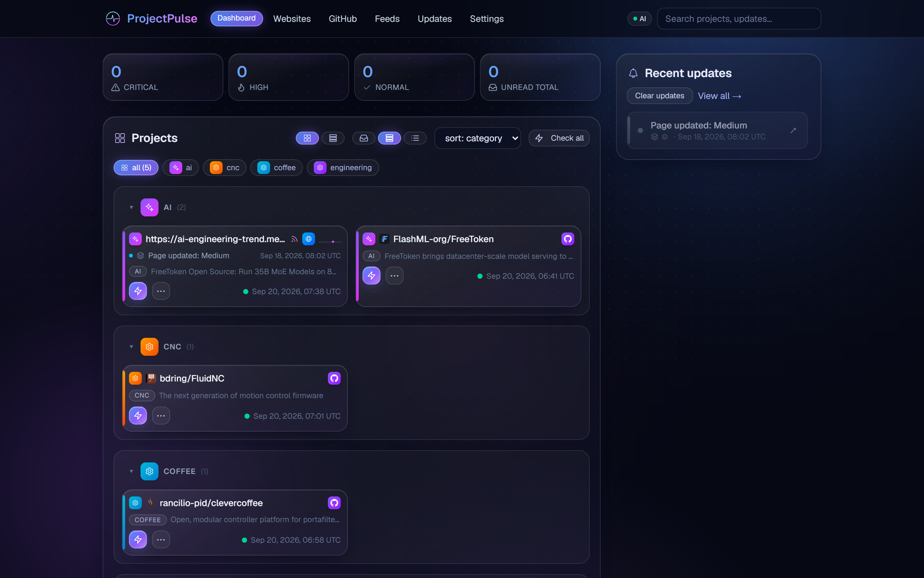This screenshot has height=578, width=924.
Task: Toggle the flat list layout button
Action: [415, 138]
